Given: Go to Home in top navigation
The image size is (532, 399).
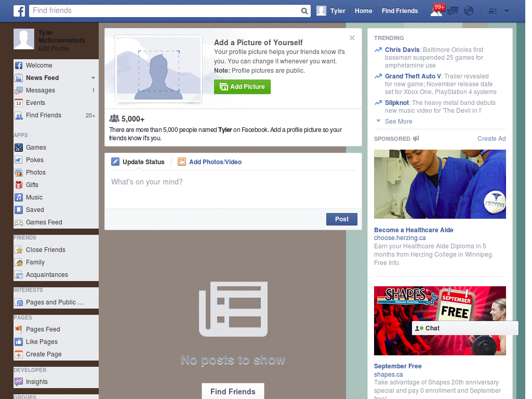Looking at the screenshot, I should (363, 11).
